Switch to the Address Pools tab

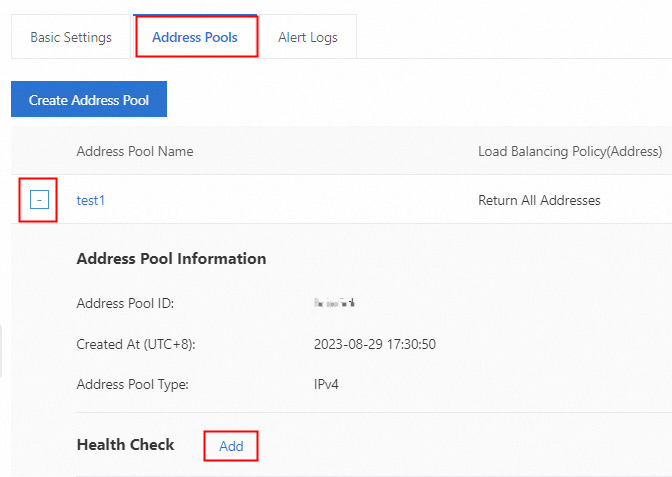click(x=195, y=37)
